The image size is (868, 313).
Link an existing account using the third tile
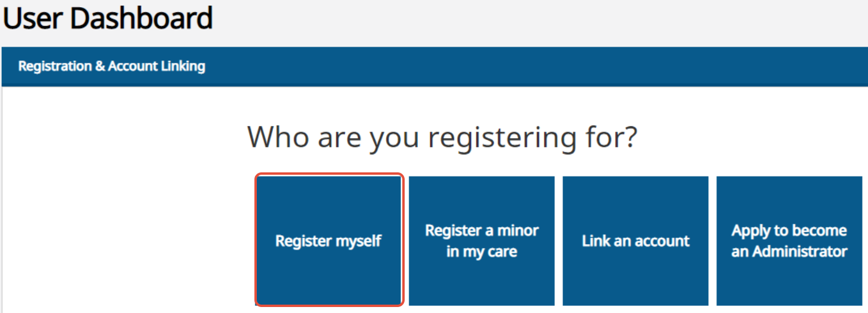coord(635,241)
